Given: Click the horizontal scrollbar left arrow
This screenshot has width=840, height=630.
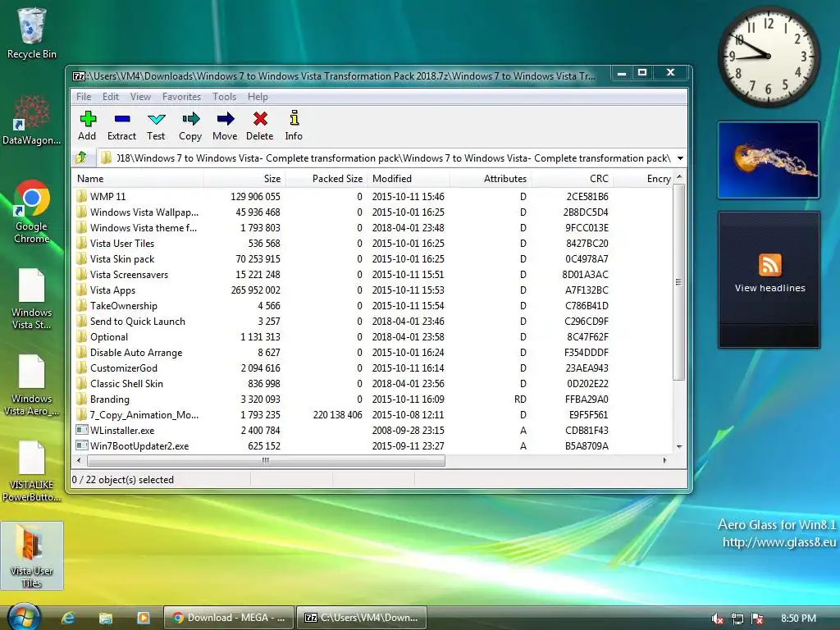Looking at the screenshot, I should point(79,460).
